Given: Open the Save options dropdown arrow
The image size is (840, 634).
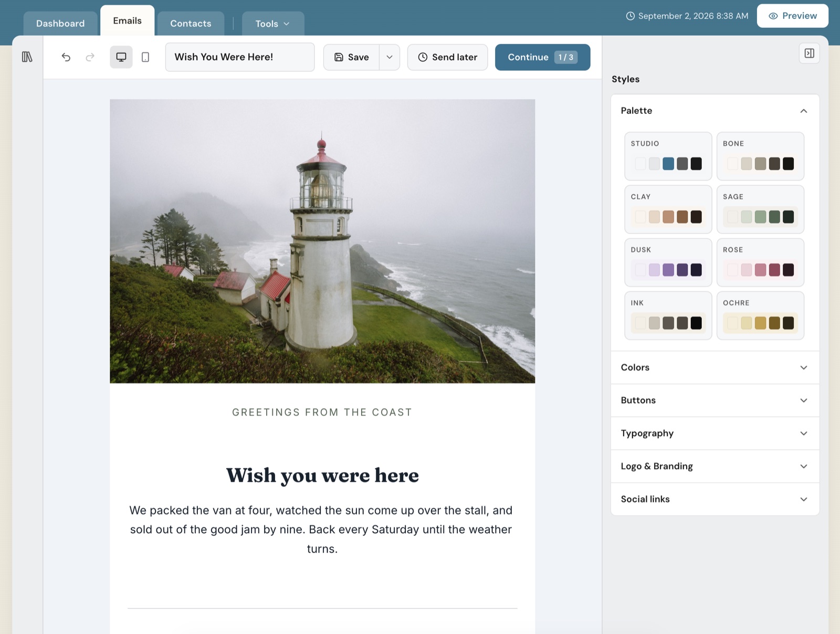Looking at the screenshot, I should [390, 57].
